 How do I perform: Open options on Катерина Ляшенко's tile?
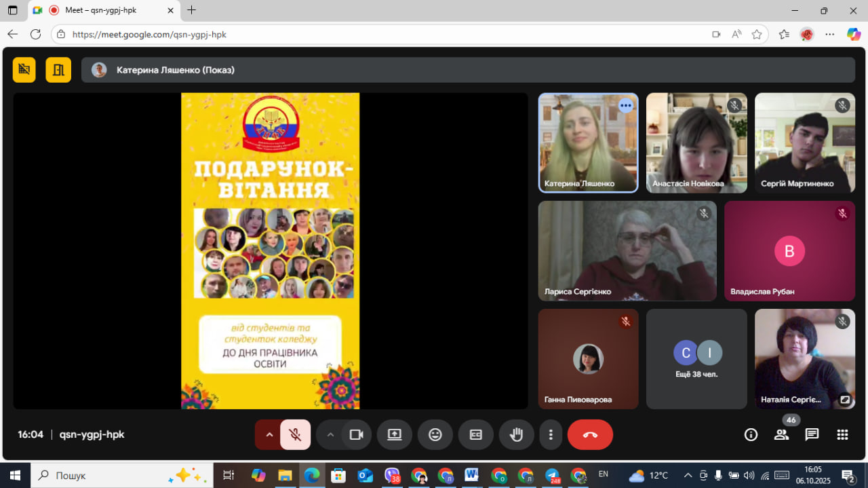625,106
